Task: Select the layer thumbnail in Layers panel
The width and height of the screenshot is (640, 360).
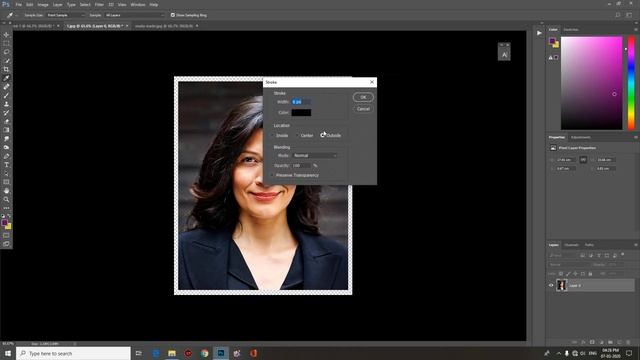Action: click(x=562, y=285)
